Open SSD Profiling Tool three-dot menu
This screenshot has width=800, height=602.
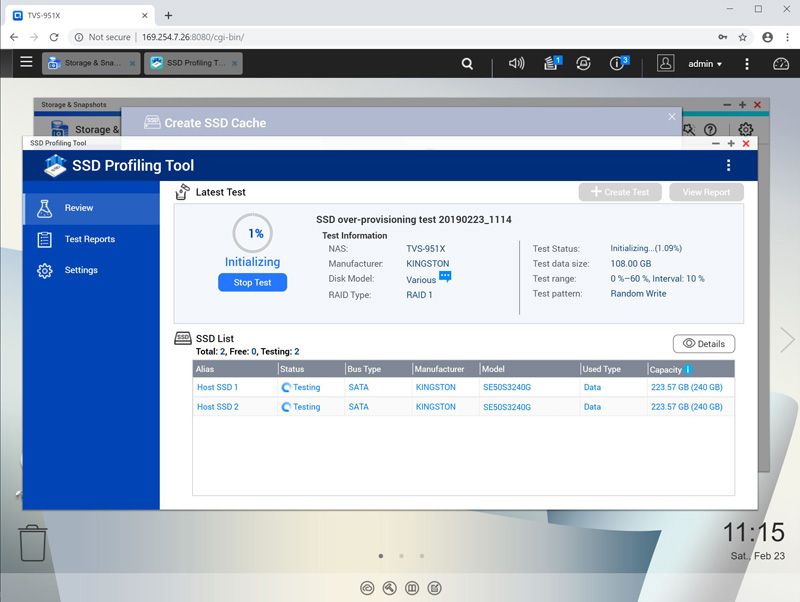pyautogui.click(x=728, y=166)
